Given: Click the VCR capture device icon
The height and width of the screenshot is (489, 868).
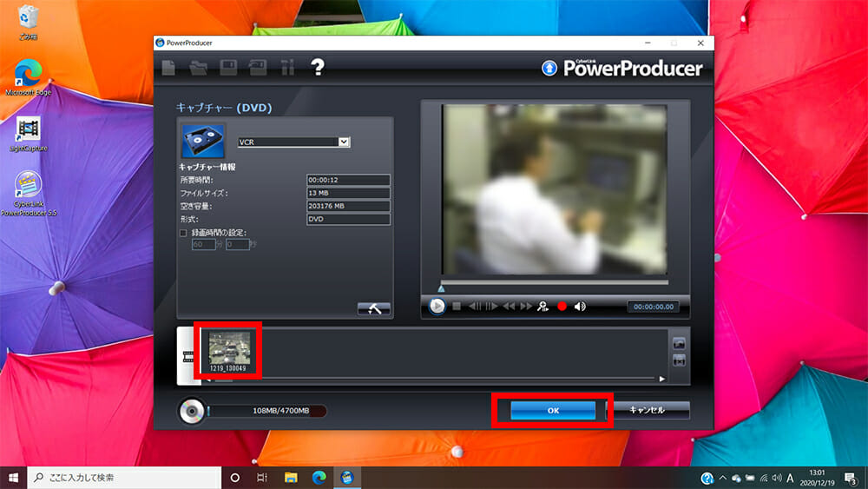Looking at the screenshot, I should click(203, 142).
